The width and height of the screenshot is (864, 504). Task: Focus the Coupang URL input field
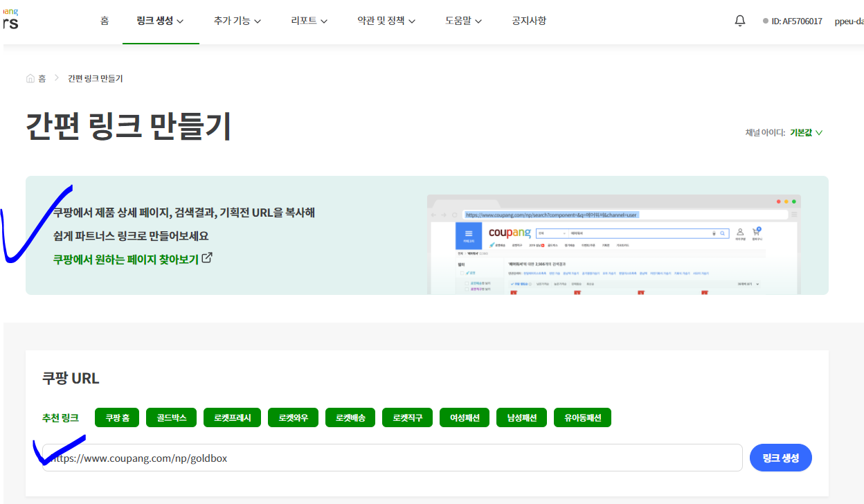coord(393,458)
